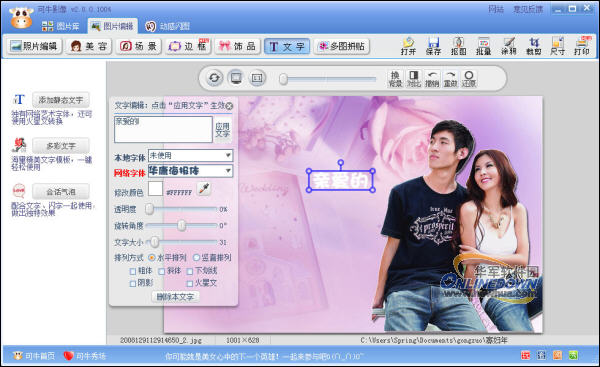Click the 旋转角度 rotation slider
The image size is (600, 367).
coord(181,225)
